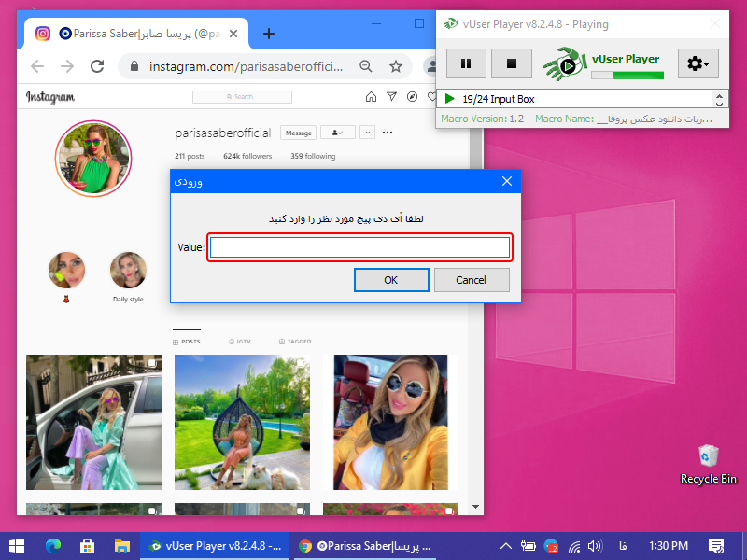Step up in the macro step list
The width and height of the screenshot is (747, 560).
tap(719, 95)
